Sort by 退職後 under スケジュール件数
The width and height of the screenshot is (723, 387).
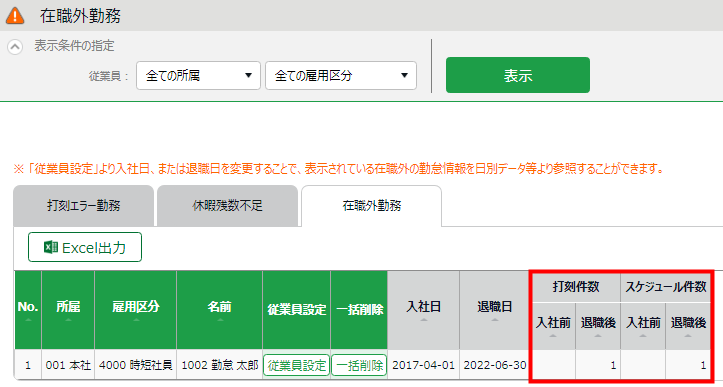[688, 326]
